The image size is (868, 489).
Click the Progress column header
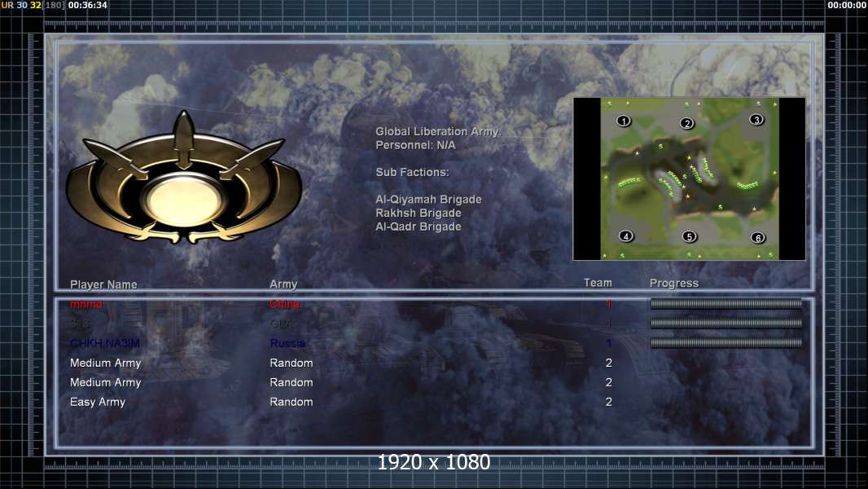673,284
